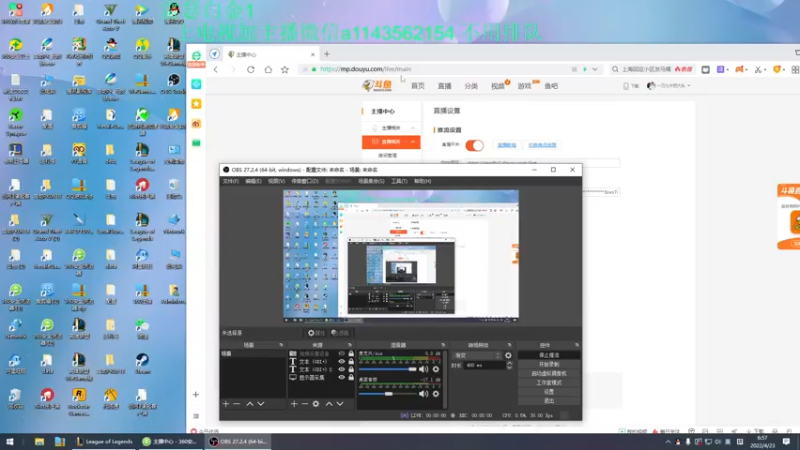Open the Windows Start menu

10,441
